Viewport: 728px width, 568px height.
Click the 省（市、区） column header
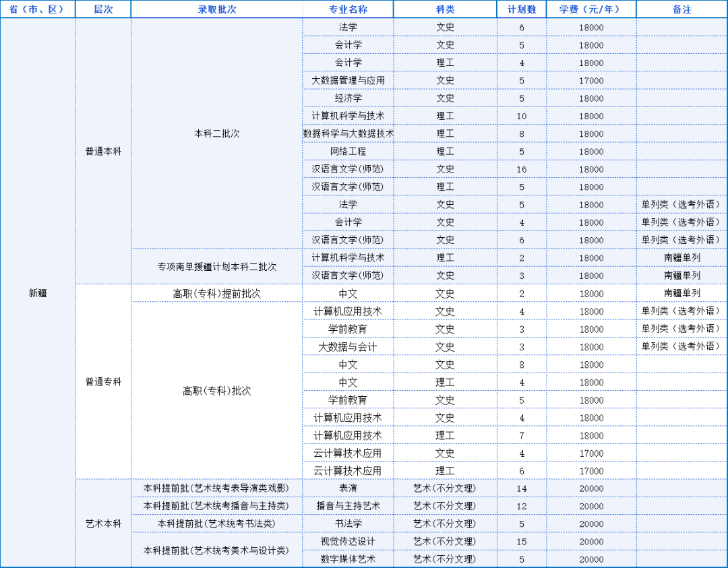click(37, 9)
